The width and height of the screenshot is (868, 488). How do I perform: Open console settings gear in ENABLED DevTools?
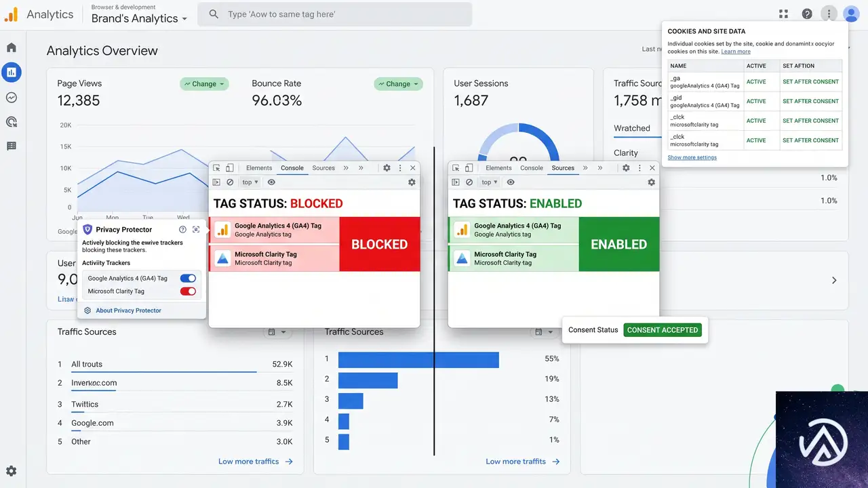click(x=651, y=182)
